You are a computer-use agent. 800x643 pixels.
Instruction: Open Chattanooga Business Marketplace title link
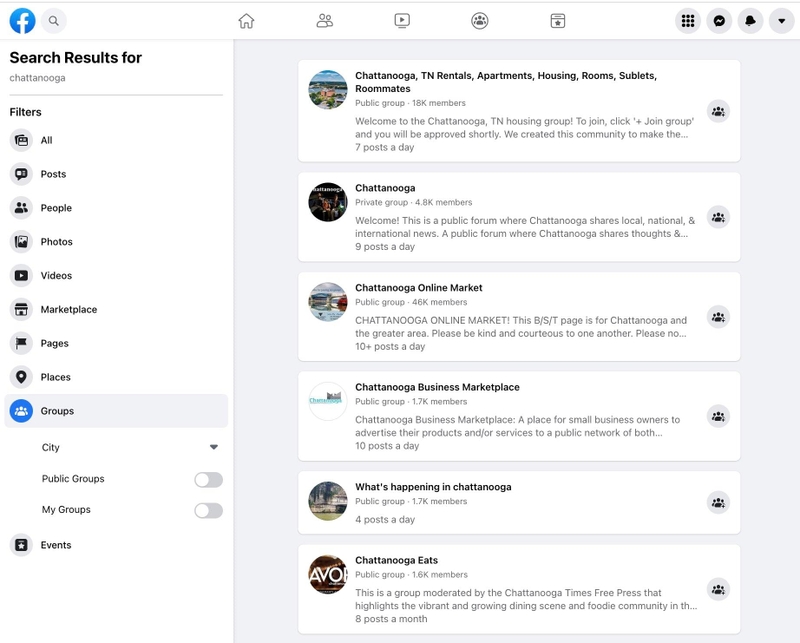[437, 387]
